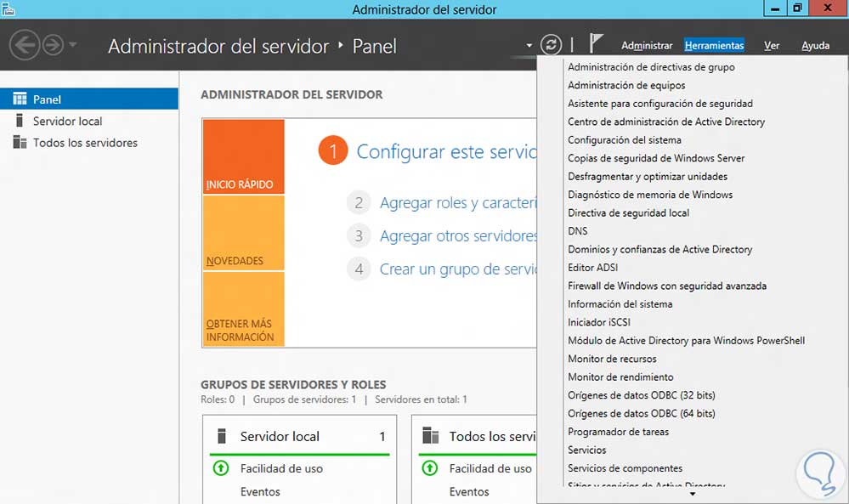Open Iniciador iSCSI

click(599, 323)
